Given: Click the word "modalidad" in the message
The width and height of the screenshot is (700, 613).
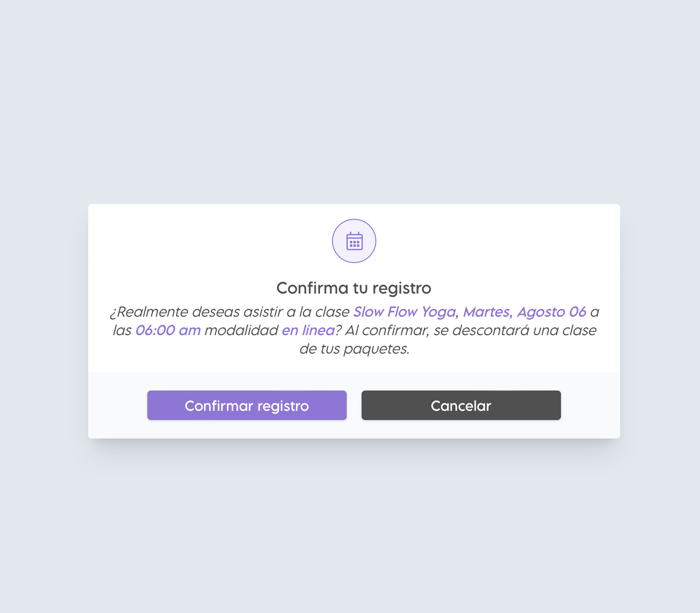Looking at the screenshot, I should point(241,331).
